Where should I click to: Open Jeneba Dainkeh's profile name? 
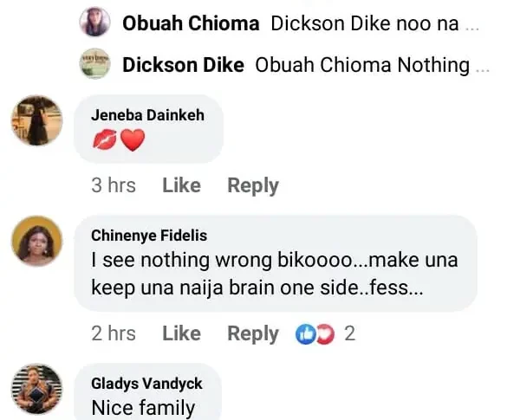(x=147, y=114)
